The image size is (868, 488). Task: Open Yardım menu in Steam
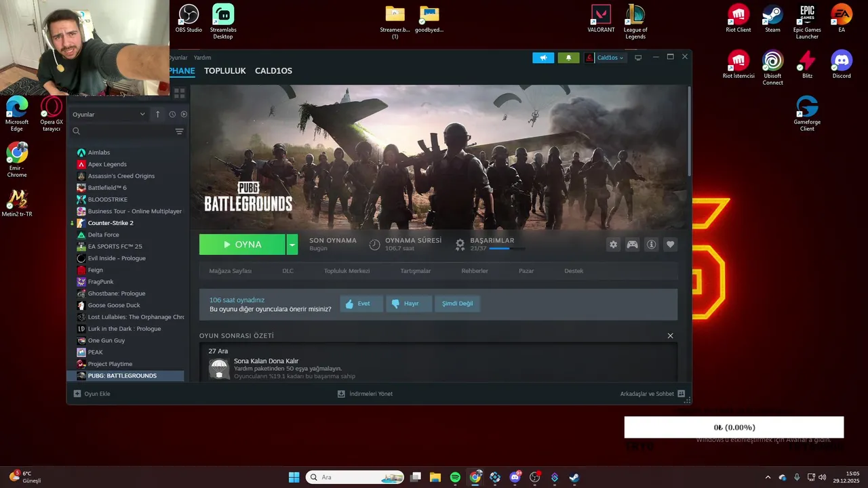(x=202, y=58)
